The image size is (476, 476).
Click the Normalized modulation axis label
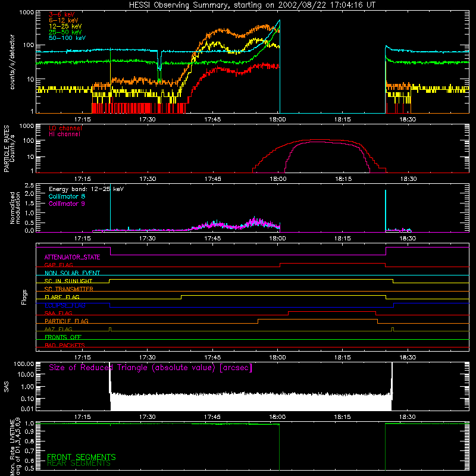point(15,208)
